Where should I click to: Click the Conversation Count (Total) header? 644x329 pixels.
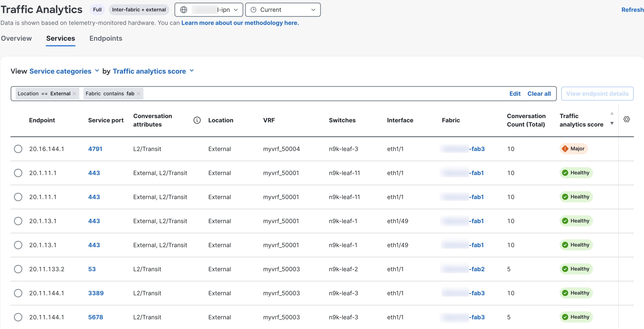click(526, 120)
